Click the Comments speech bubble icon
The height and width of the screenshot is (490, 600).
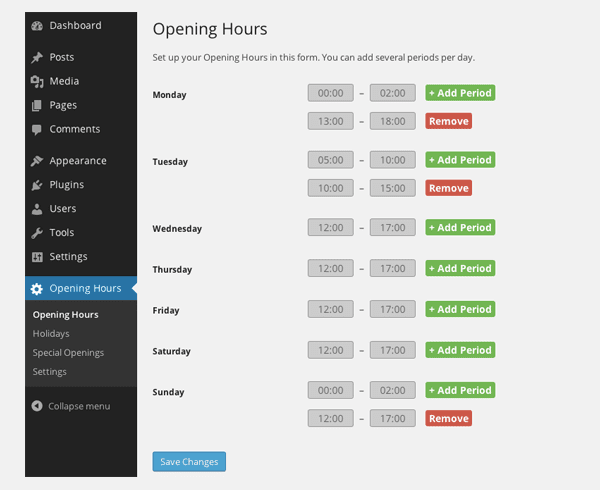click(37, 130)
